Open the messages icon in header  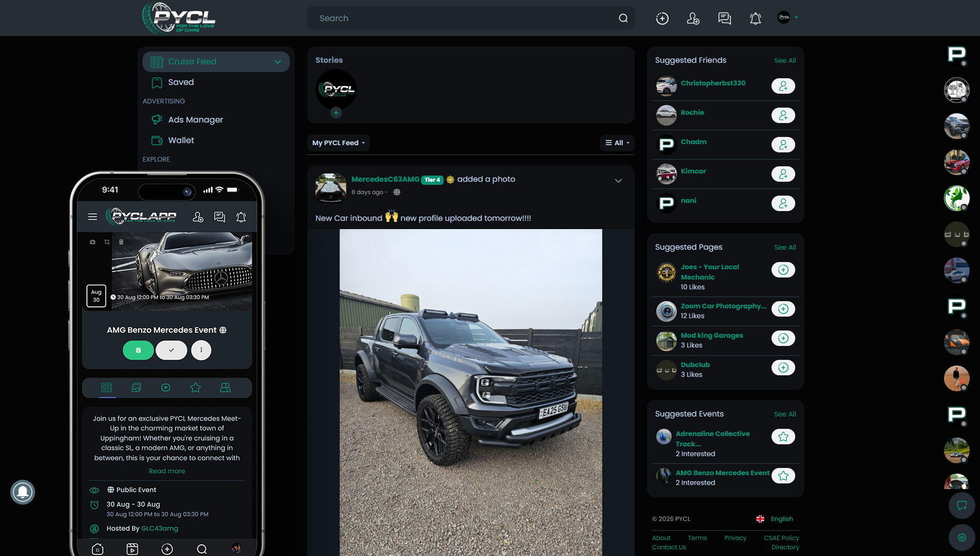tap(724, 19)
